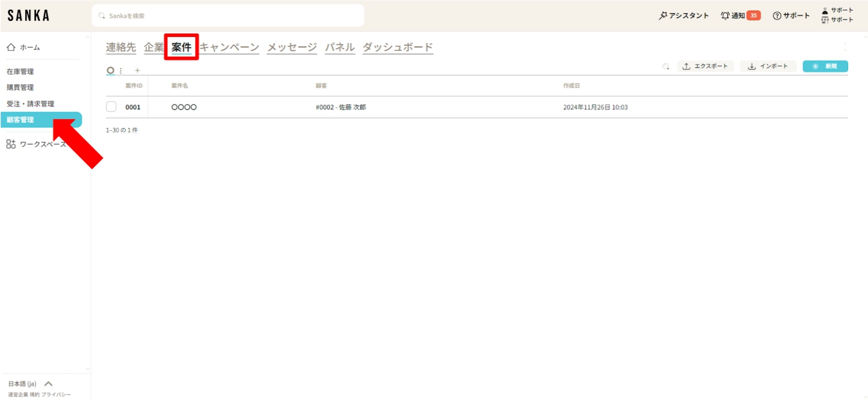This screenshot has width=868, height=404.
Task: Click the SANKA logo
Action: [28, 15]
